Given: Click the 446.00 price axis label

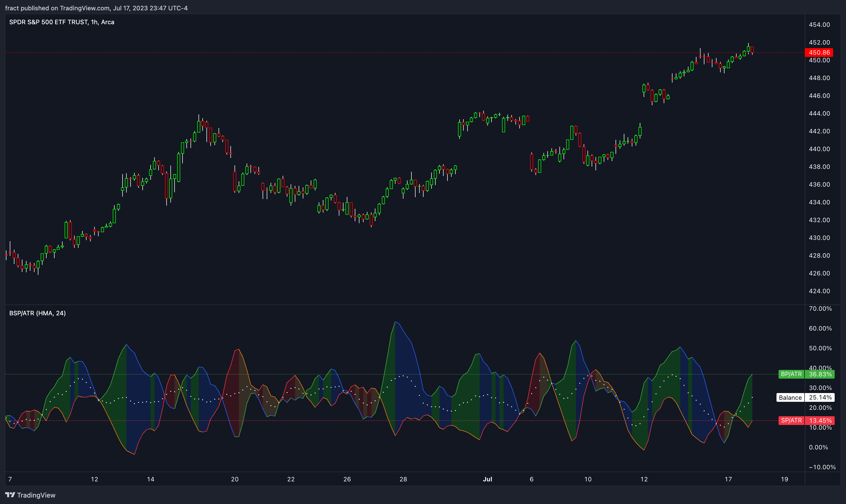Looking at the screenshot, I should point(819,96).
